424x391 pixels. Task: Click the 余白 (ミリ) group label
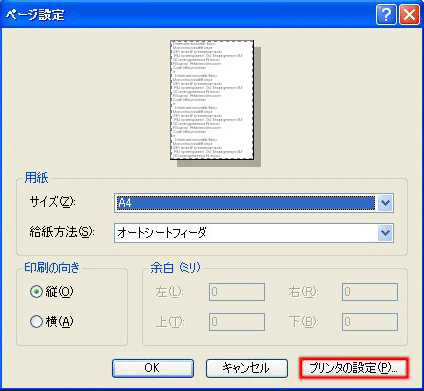[175, 267]
